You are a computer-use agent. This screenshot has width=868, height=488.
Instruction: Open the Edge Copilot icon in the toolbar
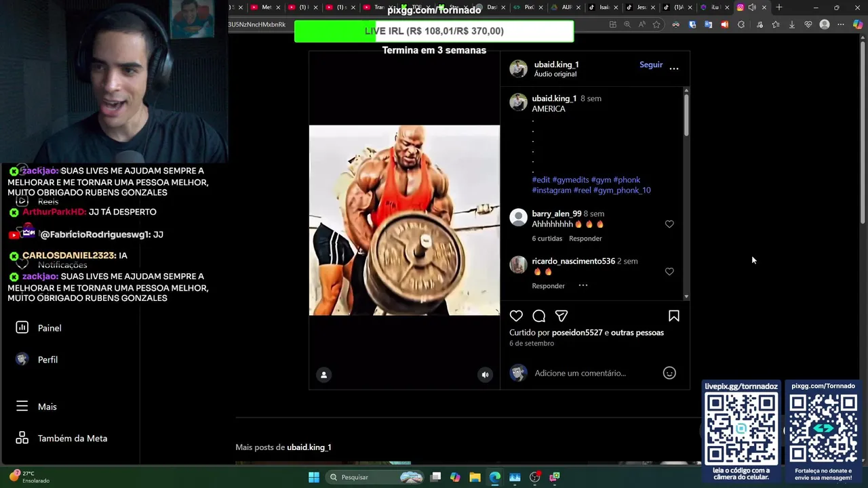(858, 24)
